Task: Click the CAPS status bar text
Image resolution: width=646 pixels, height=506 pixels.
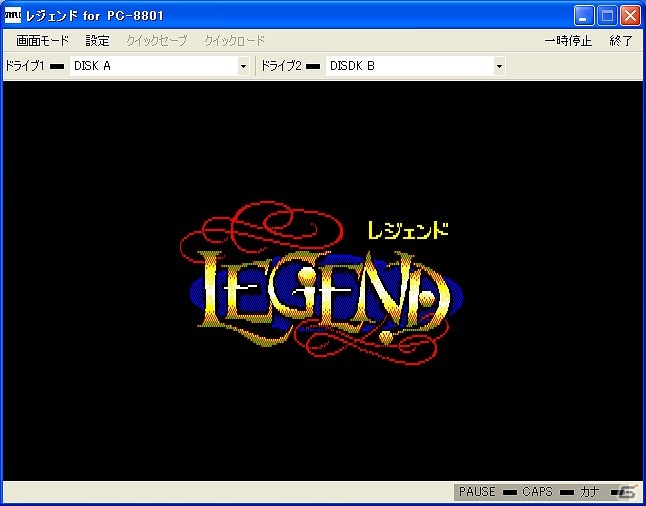Action: (537, 492)
